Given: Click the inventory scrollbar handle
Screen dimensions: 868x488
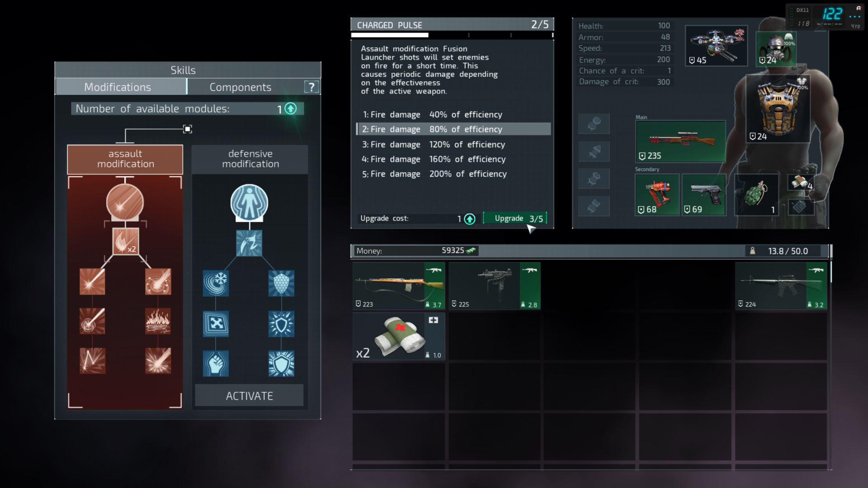Looking at the screenshot, I should [x=831, y=272].
